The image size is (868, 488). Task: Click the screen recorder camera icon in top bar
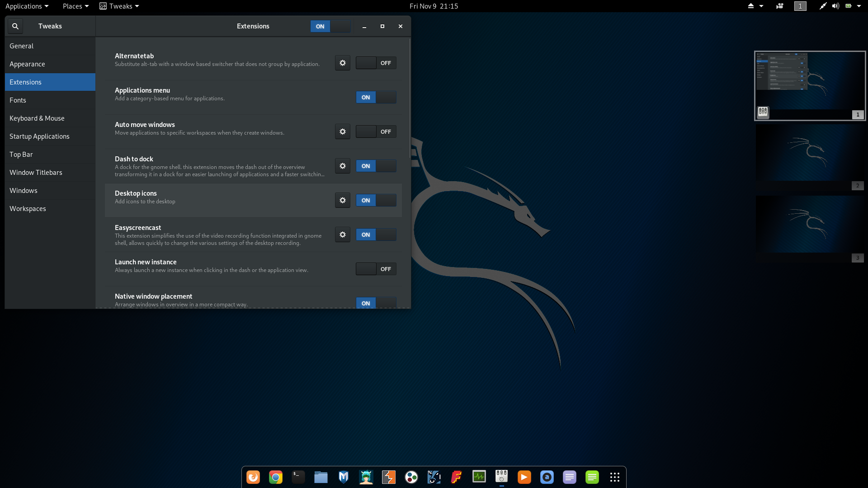[x=780, y=6]
